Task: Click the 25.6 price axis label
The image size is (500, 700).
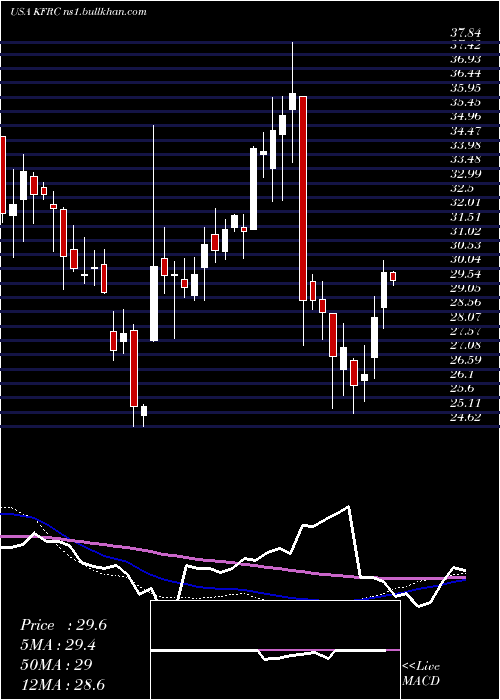Action: pos(462,388)
